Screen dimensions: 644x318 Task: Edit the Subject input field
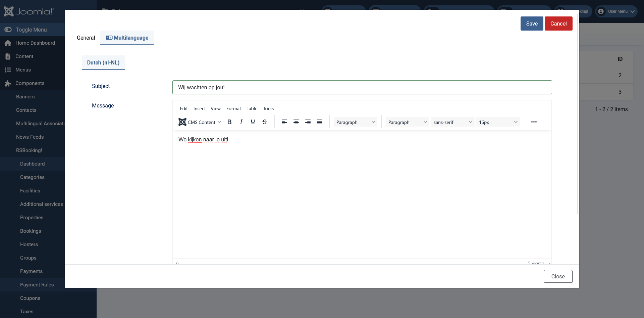(362, 87)
